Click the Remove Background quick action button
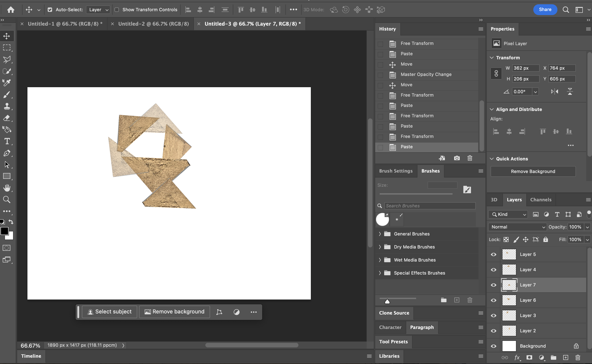The width and height of the screenshot is (592, 364). pos(533,171)
